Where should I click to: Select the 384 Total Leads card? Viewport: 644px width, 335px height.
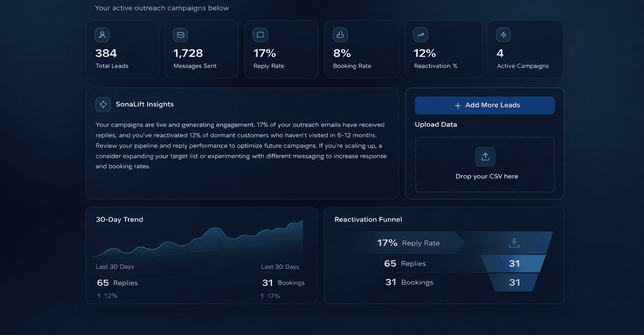point(122,49)
